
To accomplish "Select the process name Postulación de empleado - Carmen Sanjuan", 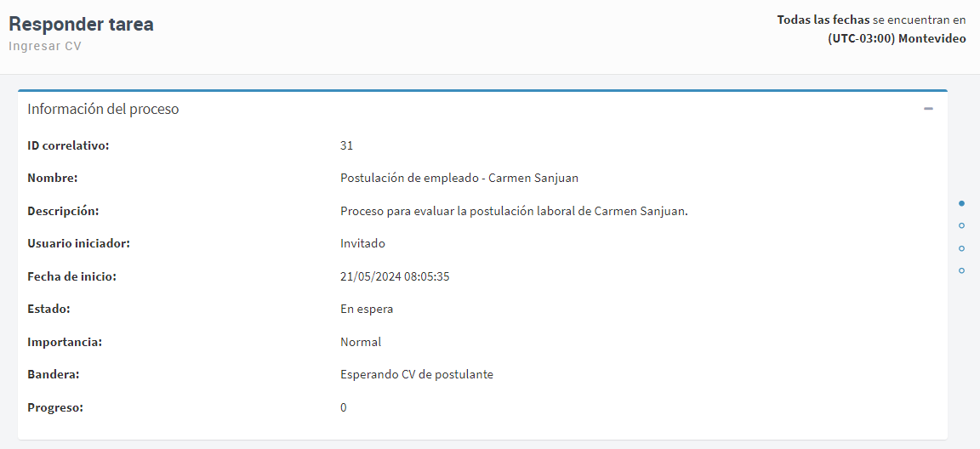I will pos(459,178).
